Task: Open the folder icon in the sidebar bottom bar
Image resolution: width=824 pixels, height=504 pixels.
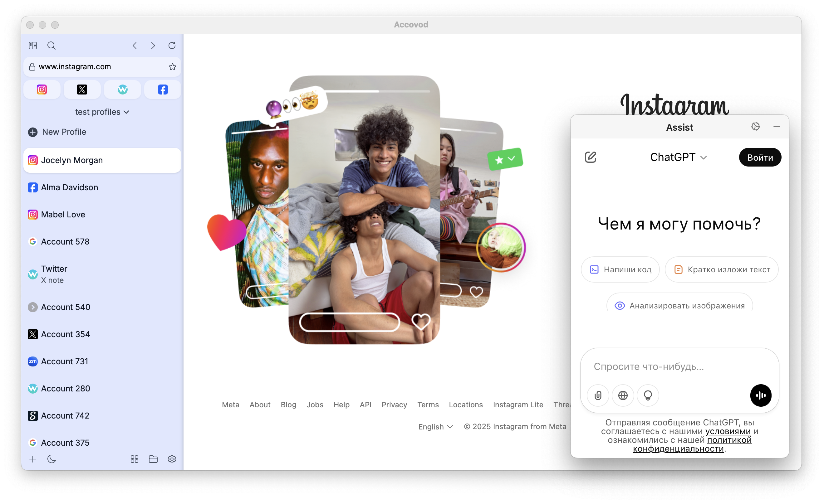Action: coord(153,459)
